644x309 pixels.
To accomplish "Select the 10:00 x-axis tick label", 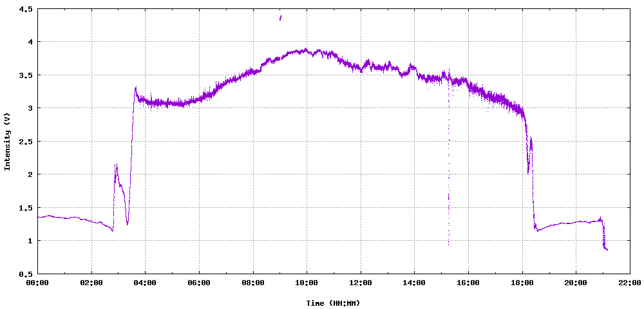I will [307, 283].
